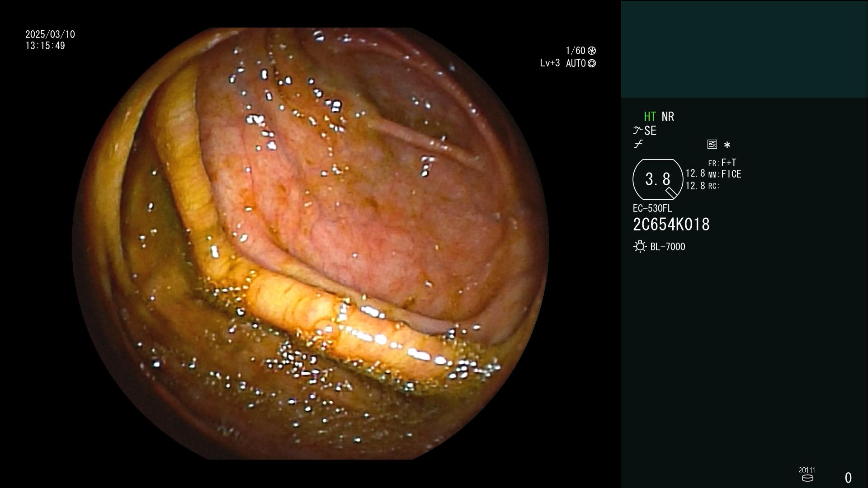
Task: Click the scope tip diameter 3.8 icon
Action: pyautogui.click(x=658, y=179)
